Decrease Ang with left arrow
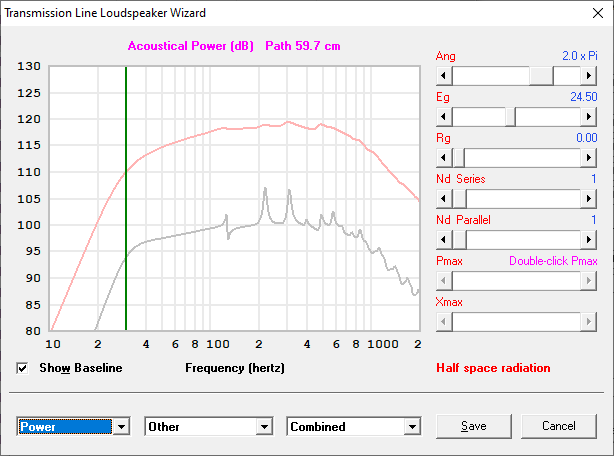 [x=444, y=76]
